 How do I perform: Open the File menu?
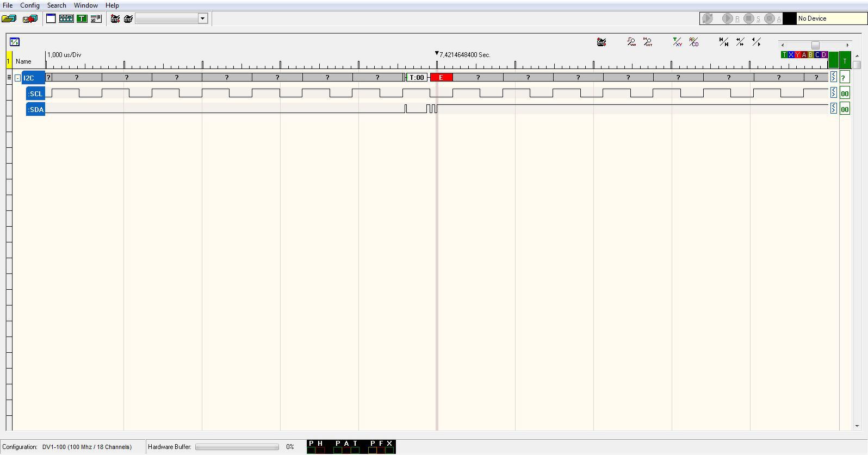pos(8,5)
